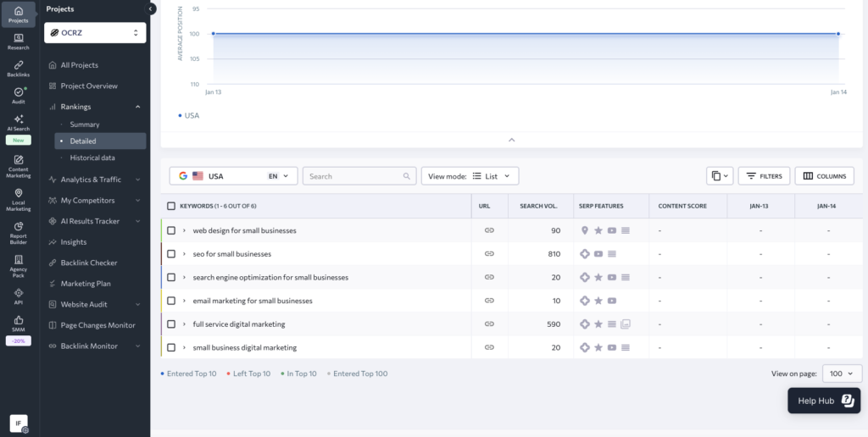Check the box for web design for small businesses
The height and width of the screenshot is (437, 868).
coord(171,230)
